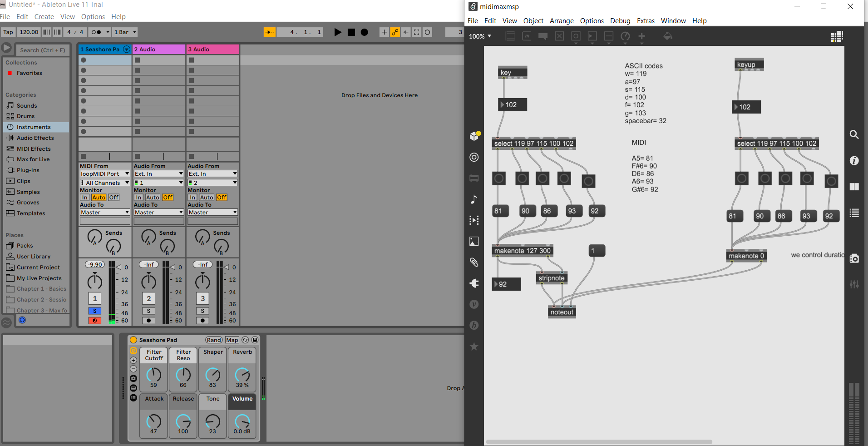
Task: Toggle track 1 Solo button
Action: (x=95, y=311)
